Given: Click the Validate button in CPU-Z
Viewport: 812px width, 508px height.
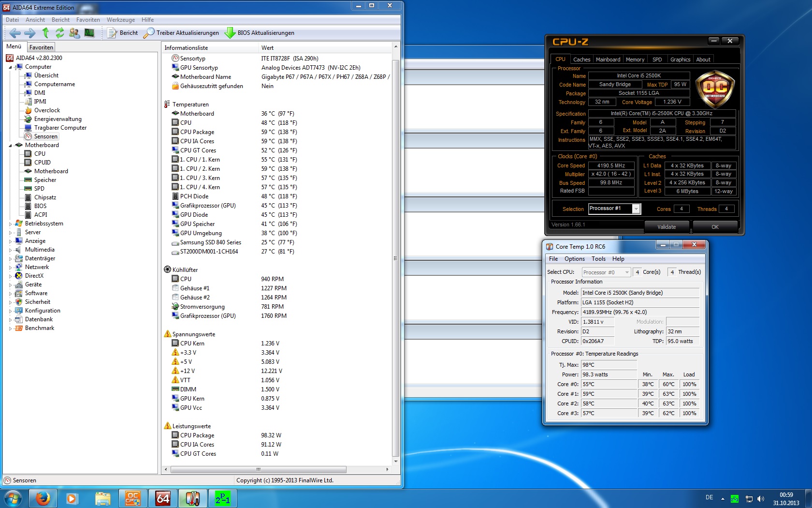Looking at the screenshot, I should (x=666, y=227).
